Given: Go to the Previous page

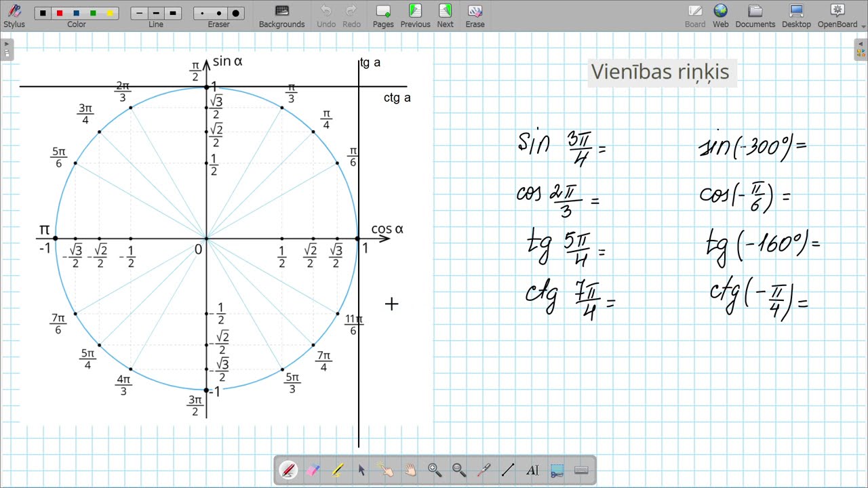Looking at the screenshot, I should tap(415, 15).
